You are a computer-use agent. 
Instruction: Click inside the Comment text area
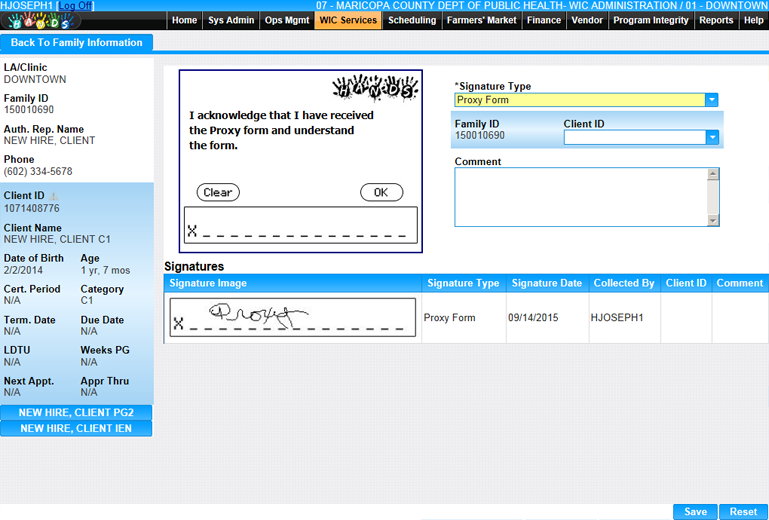click(580, 197)
